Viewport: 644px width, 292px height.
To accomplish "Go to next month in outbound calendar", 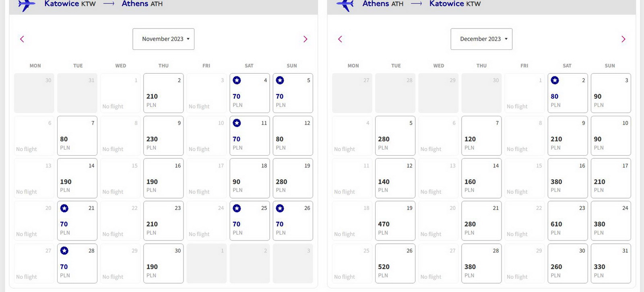I will point(305,39).
